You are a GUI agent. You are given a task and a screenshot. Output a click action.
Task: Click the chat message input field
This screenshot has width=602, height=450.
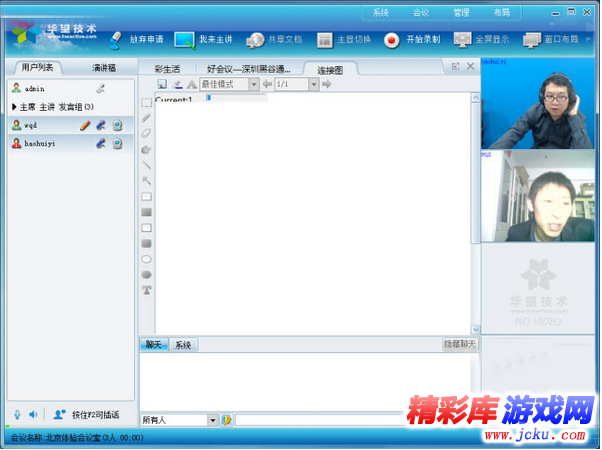[x=330, y=420]
